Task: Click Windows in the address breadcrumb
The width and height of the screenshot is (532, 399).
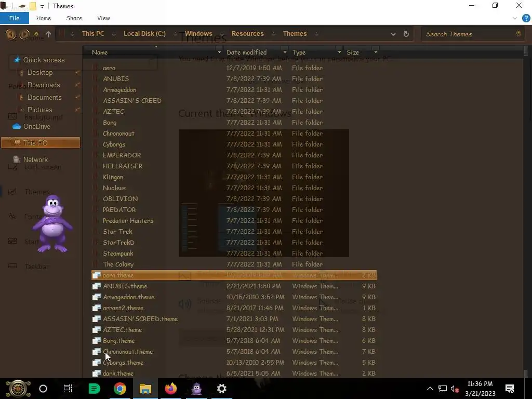Action: pyautogui.click(x=198, y=34)
